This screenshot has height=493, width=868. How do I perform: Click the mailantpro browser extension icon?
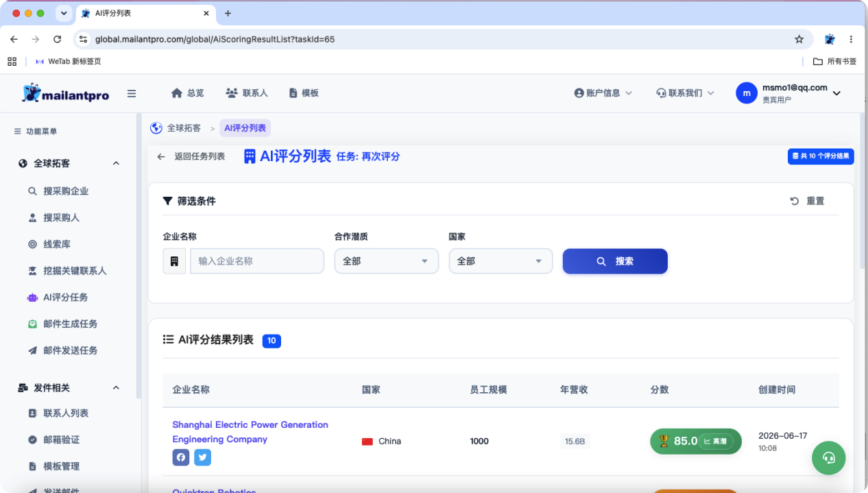pyautogui.click(x=830, y=39)
